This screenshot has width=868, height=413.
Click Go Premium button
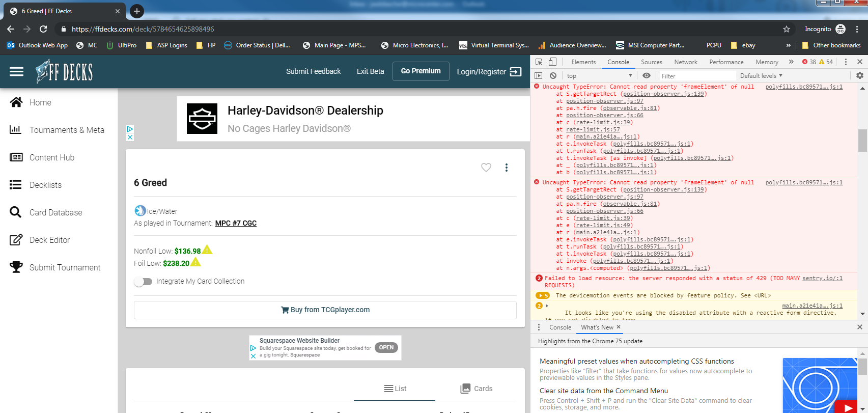point(421,71)
